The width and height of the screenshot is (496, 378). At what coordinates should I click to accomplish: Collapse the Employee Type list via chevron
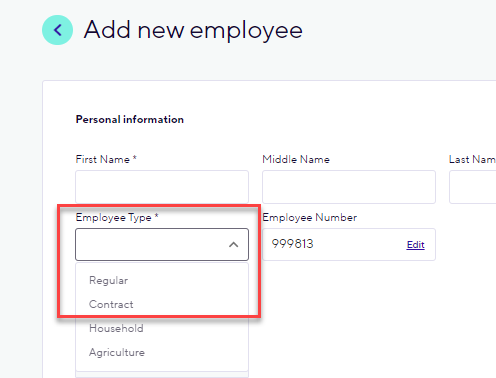(x=234, y=245)
